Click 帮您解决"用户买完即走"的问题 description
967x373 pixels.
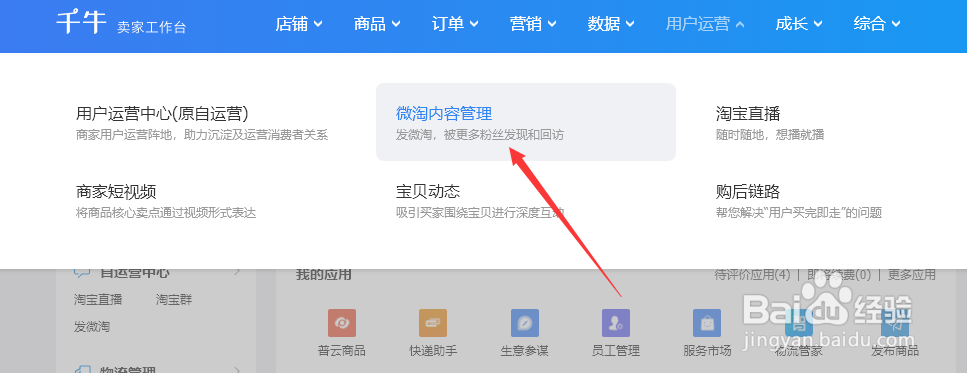pyautogui.click(x=799, y=213)
